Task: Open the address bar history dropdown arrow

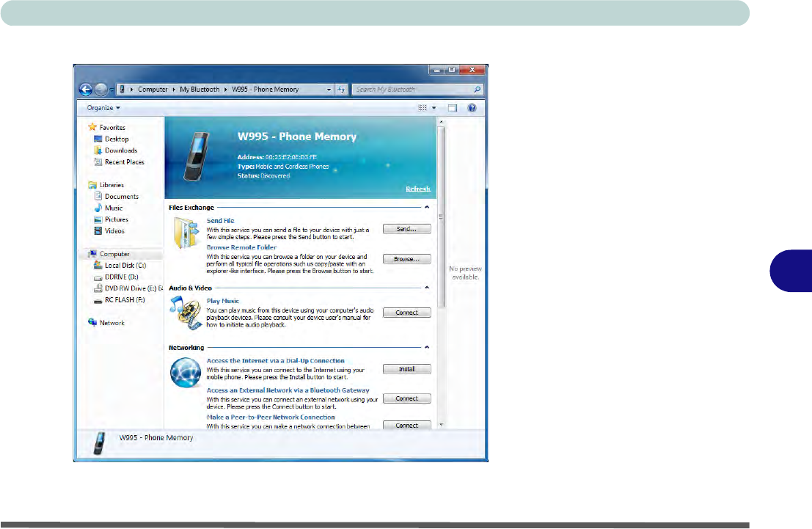Action: 329,90
